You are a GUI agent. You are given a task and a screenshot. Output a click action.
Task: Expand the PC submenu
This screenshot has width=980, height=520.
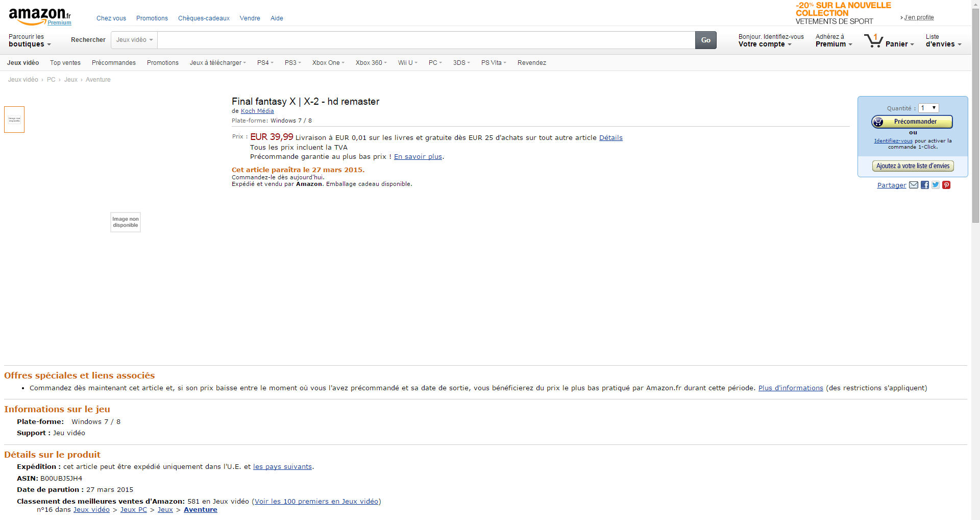pyautogui.click(x=435, y=63)
